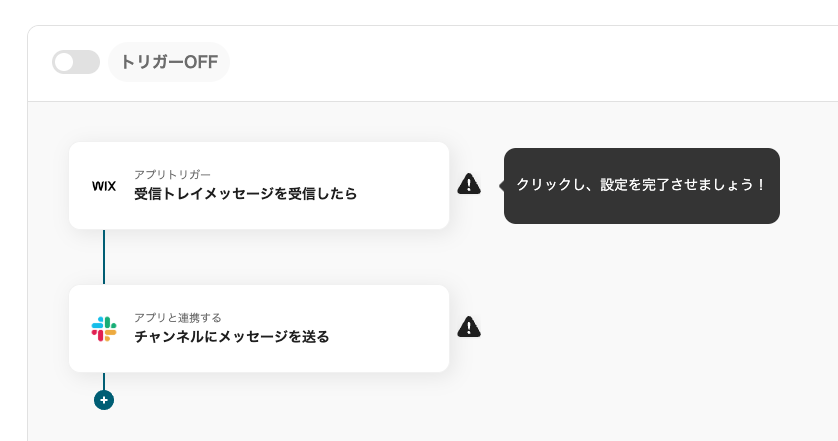Click short connector line above plus button
Viewport: 838px width, 441px height.
[104, 381]
